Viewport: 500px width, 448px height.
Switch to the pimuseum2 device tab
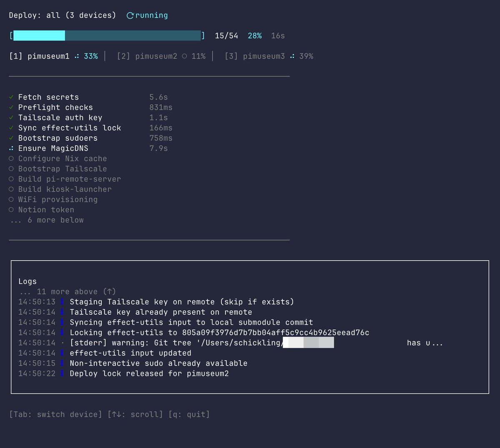pos(161,56)
